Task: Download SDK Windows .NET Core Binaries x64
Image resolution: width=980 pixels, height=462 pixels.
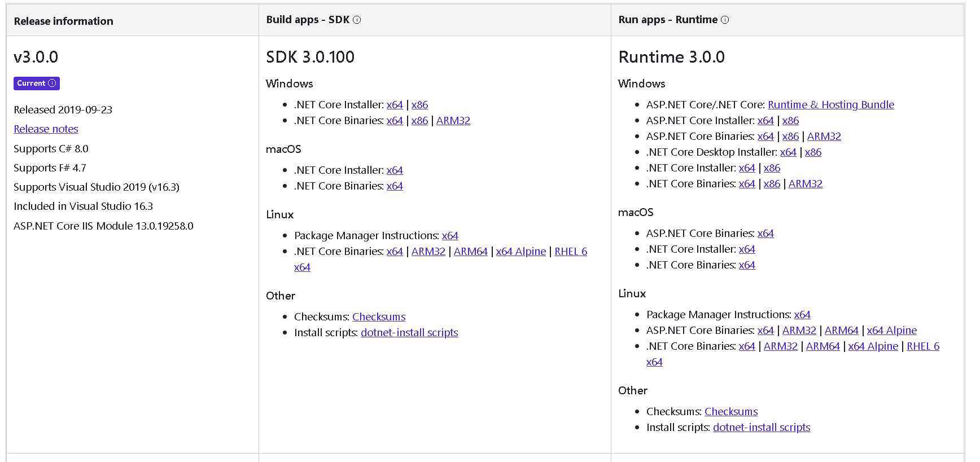Action: pos(395,120)
